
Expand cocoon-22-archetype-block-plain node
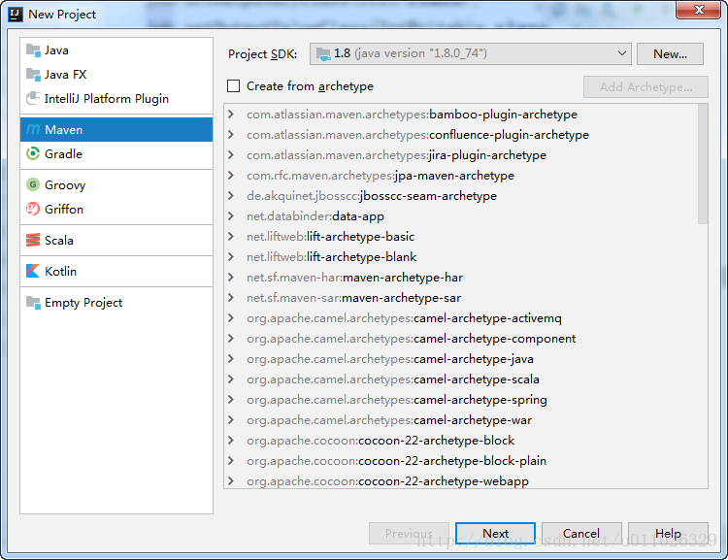click(231, 461)
